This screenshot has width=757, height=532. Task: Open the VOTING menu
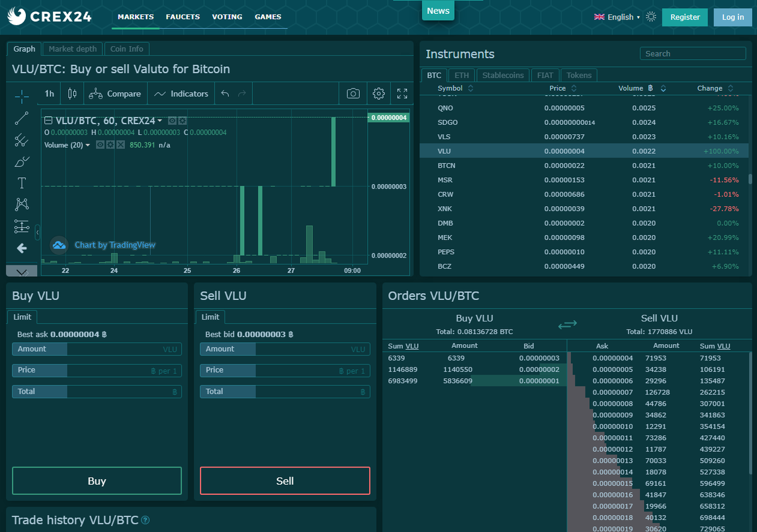coord(227,17)
